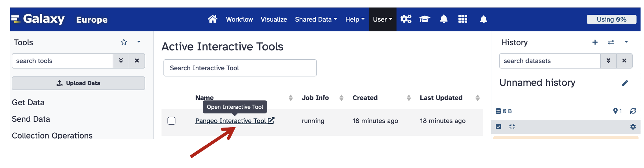Click the history location pin count
This screenshot has height=168, width=644.
click(x=618, y=111)
